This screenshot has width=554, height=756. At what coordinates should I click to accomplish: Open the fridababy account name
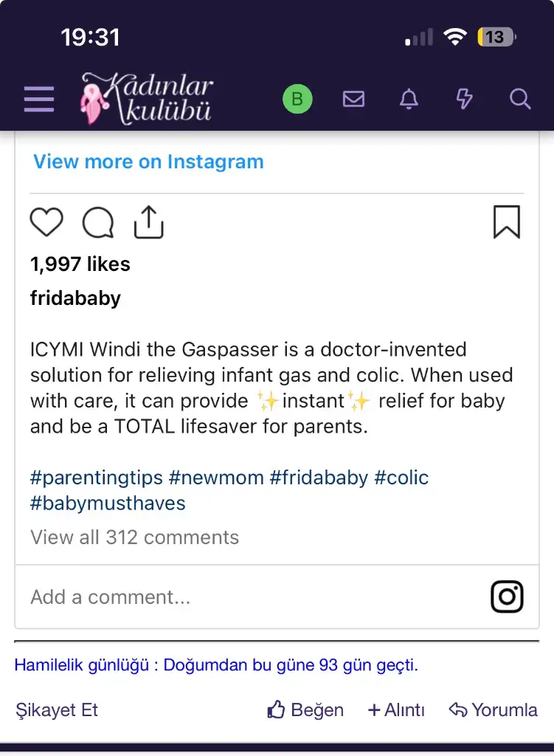coord(75,298)
